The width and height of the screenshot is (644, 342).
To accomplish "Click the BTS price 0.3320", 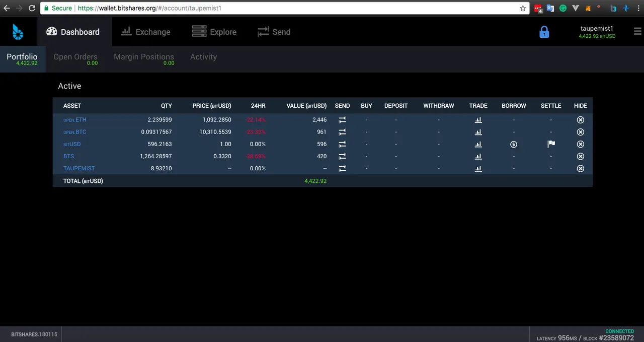I will pos(223,156).
